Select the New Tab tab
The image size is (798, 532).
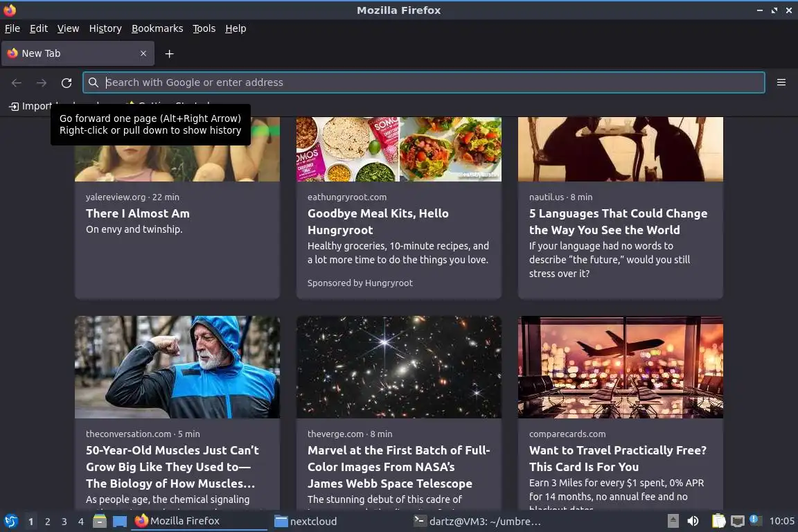click(78, 53)
